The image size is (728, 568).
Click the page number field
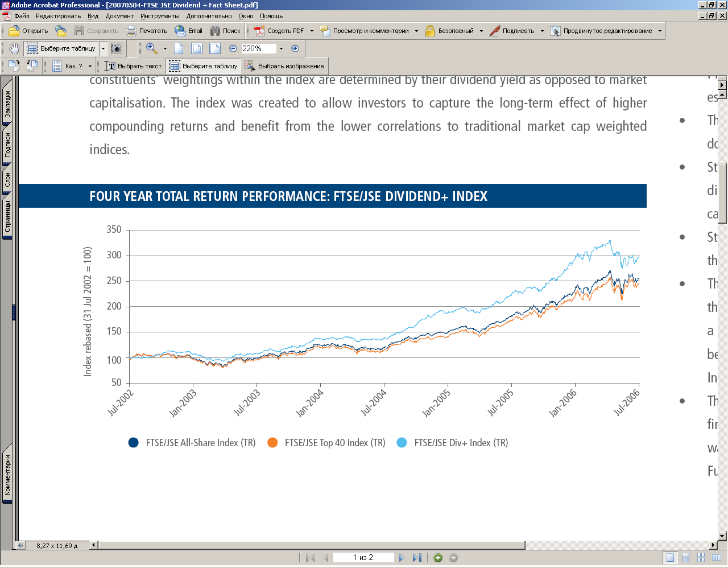coord(363,558)
